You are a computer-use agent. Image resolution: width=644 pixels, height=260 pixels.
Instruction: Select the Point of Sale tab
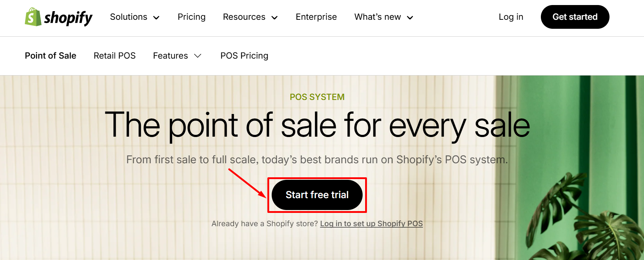(50, 56)
